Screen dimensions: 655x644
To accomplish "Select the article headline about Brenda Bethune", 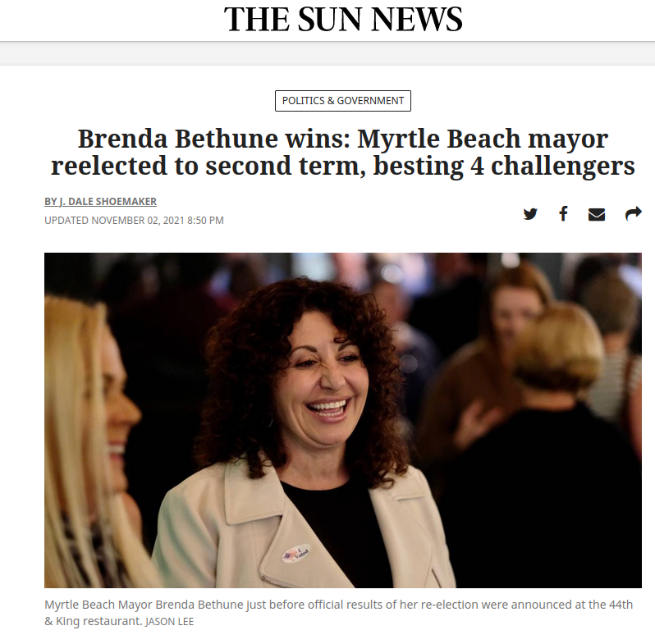I will point(343,152).
